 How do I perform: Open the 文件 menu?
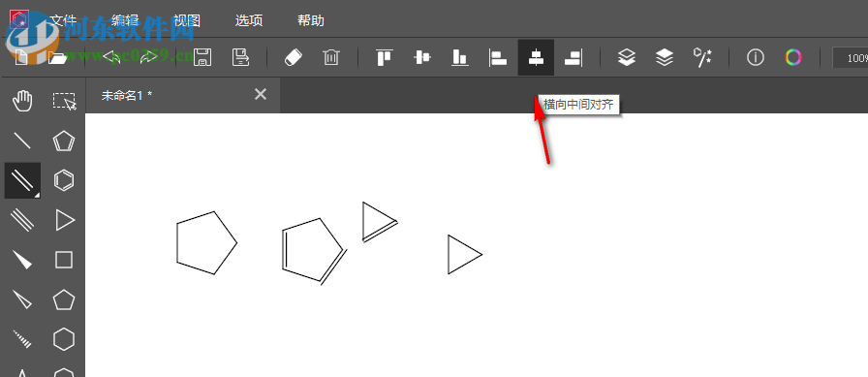click(63, 20)
